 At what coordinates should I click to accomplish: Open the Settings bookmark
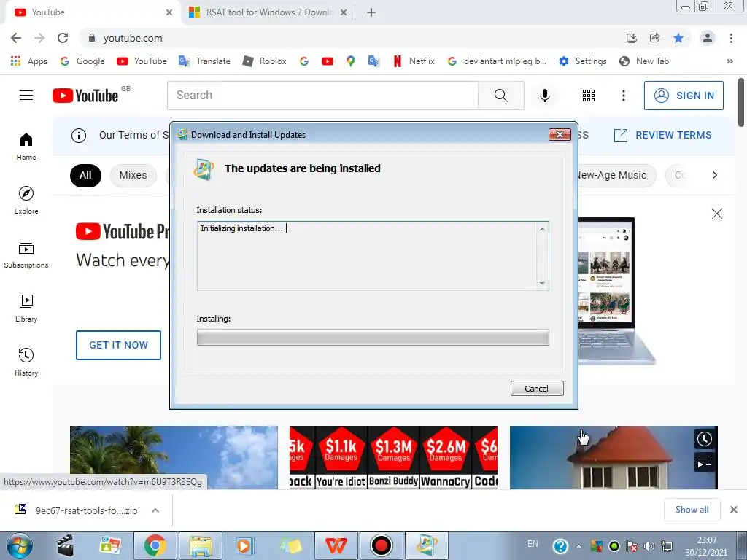click(583, 61)
